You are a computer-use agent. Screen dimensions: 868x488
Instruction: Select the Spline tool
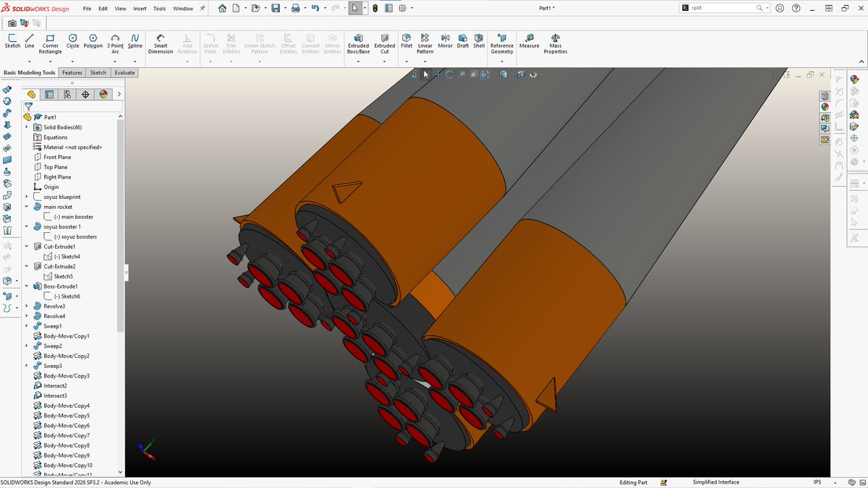pyautogui.click(x=135, y=41)
